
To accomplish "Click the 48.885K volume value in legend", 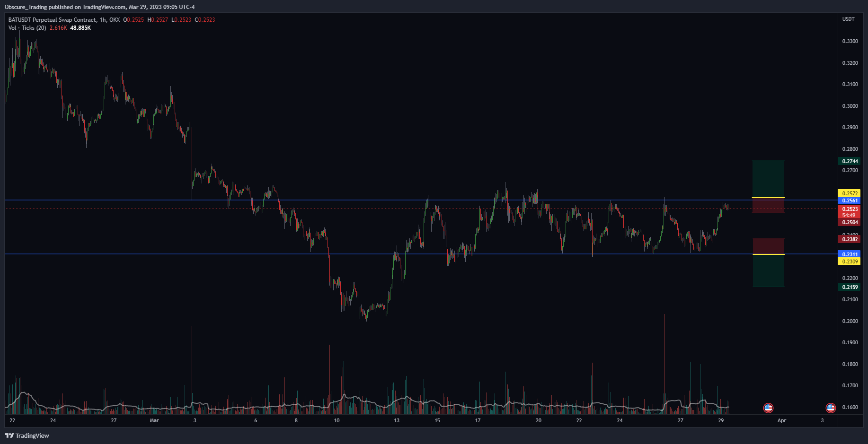I will pyautogui.click(x=80, y=28).
